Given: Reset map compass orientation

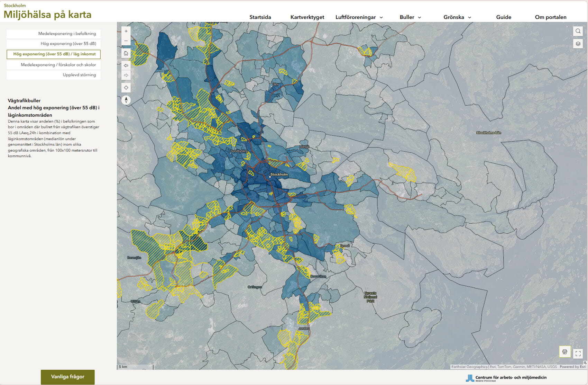Looking at the screenshot, I should (x=126, y=100).
